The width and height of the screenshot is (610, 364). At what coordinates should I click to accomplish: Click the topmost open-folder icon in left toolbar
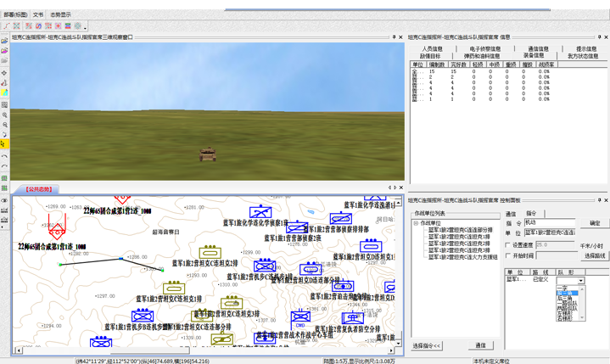coord(4,41)
